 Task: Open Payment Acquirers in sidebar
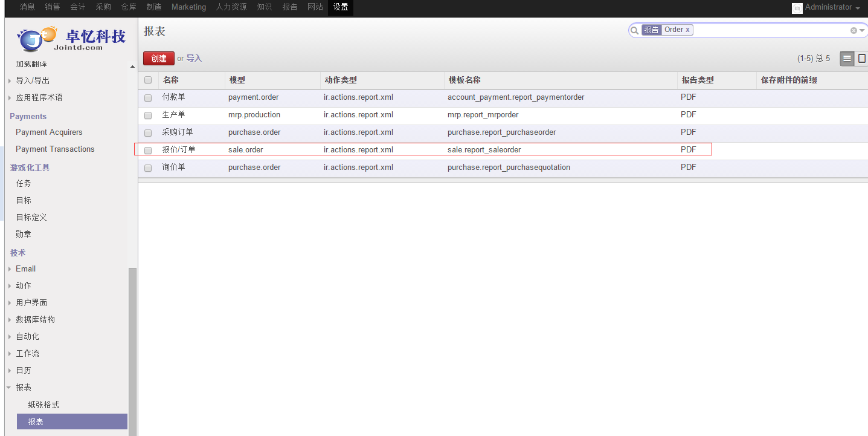point(49,132)
